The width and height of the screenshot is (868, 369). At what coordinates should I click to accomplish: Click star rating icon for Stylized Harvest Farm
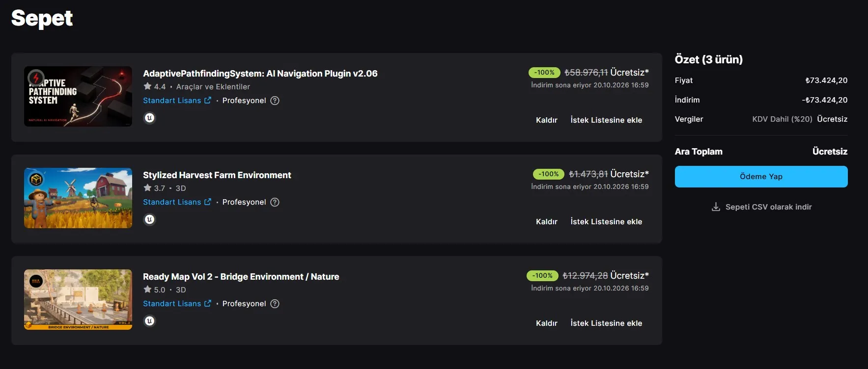coord(147,187)
